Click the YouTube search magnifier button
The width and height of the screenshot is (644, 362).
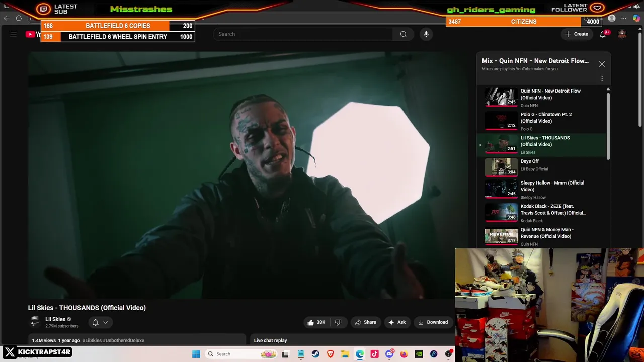(403, 34)
